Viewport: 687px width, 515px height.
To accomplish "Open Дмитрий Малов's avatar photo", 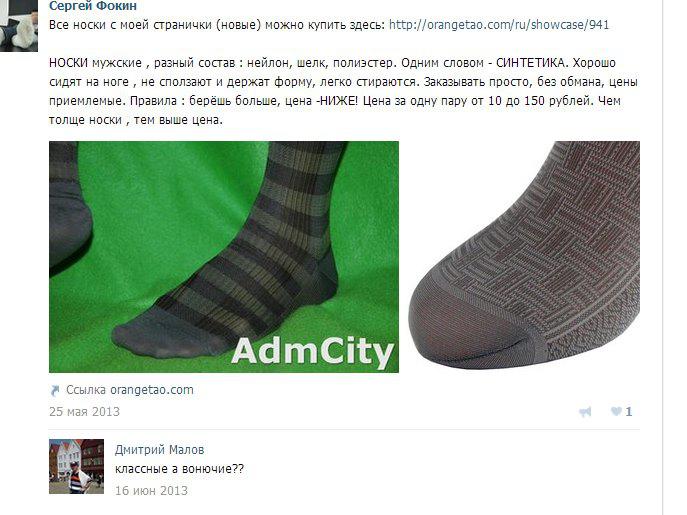I will [x=76, y=466].
